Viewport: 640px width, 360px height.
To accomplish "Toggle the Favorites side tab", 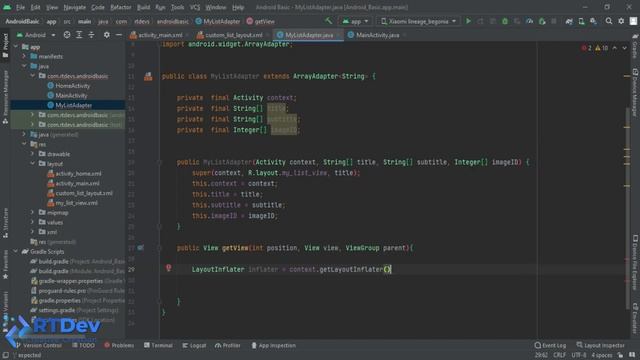I will coord(5,265).
